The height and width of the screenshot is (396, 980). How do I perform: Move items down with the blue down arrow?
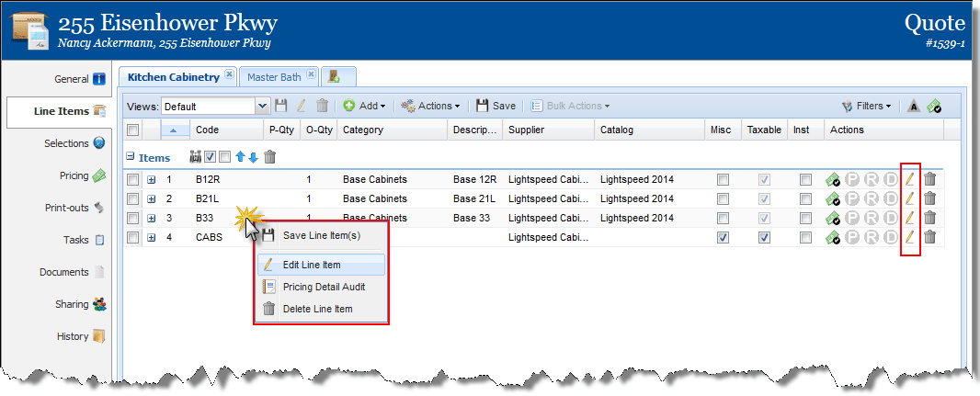pyautogui.click(x=253, y=157)
